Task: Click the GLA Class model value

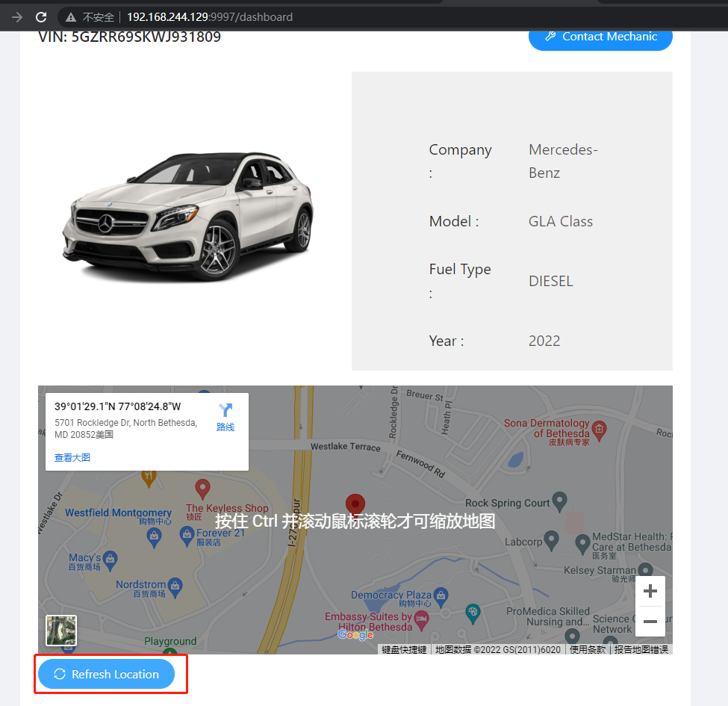Action: pos(561,222)
